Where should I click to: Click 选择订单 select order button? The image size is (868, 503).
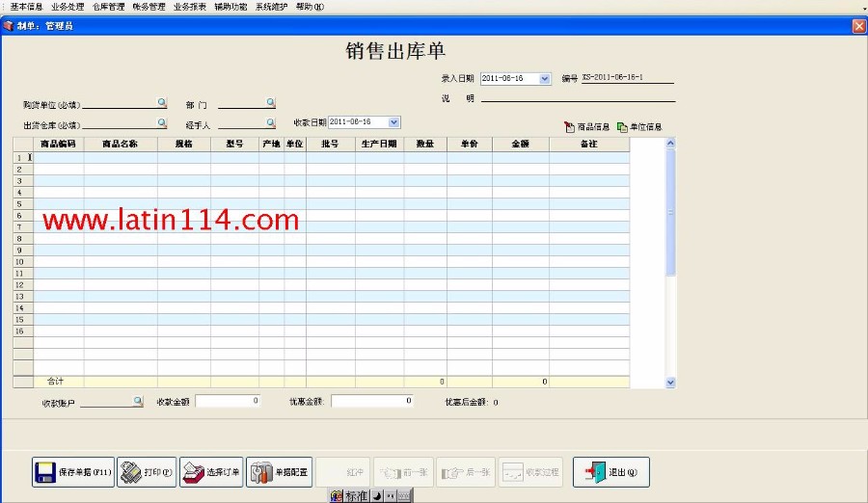coord(211,472)
